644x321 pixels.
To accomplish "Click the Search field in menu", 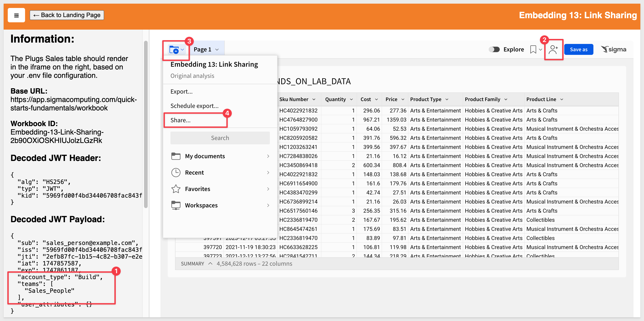I will coord(220,138).
